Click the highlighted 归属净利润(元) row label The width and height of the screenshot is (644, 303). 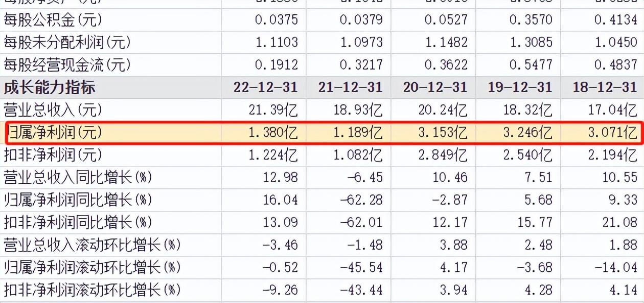point(55,133)
